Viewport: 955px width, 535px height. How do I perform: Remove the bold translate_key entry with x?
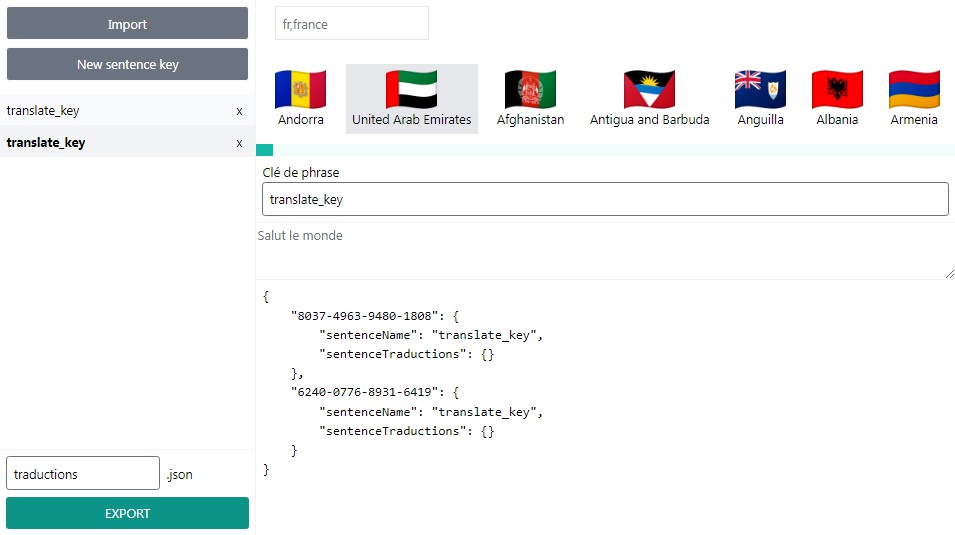(x=239, y=143)
